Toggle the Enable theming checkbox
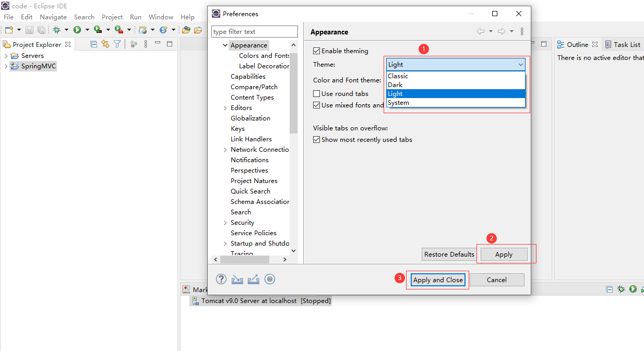 pyautogui.click(x=316, y=51)
